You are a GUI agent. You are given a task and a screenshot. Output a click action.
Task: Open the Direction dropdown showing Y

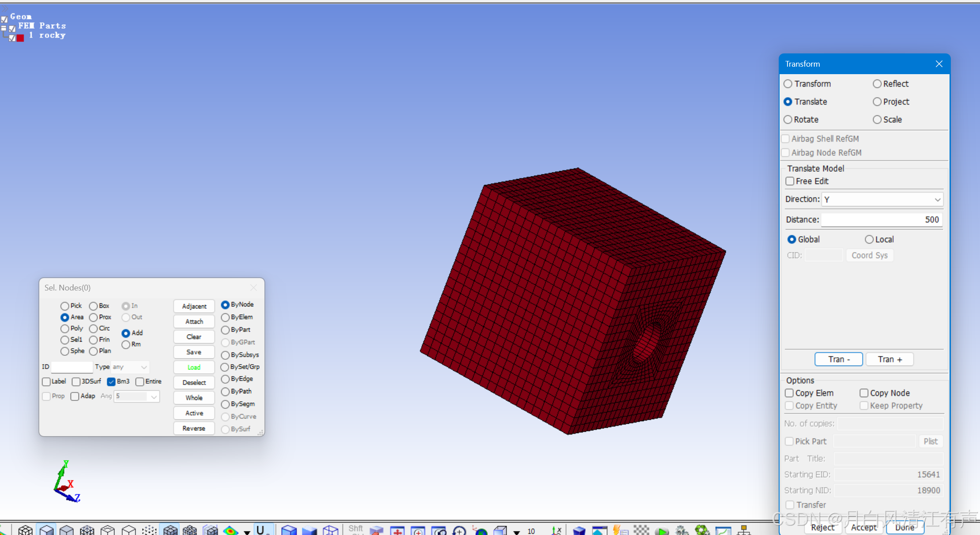click(882, 200)
